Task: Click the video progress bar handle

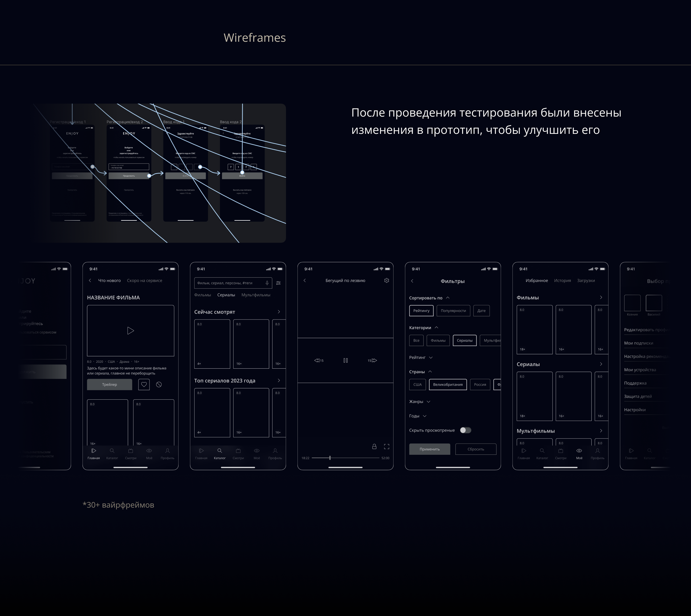Action: [330, 458]
